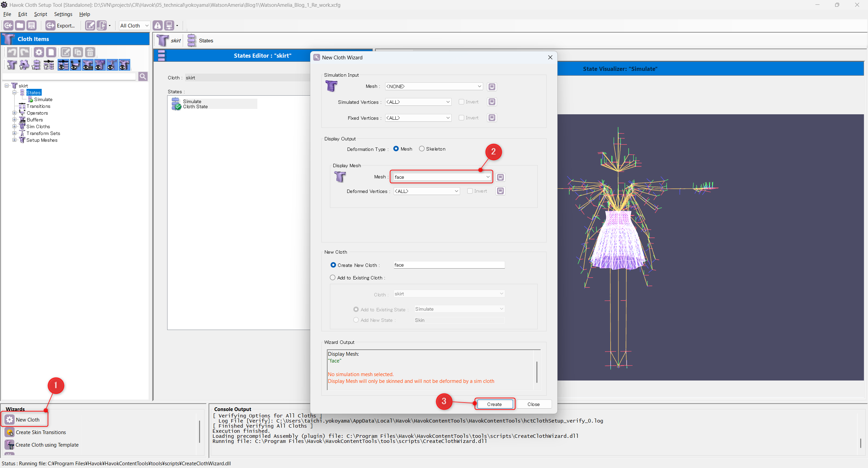The image size is (868, 468).
Task: Click mesh picker icon beside the <NONE> Mesh dropdown
Action: [x=492, y=86]
